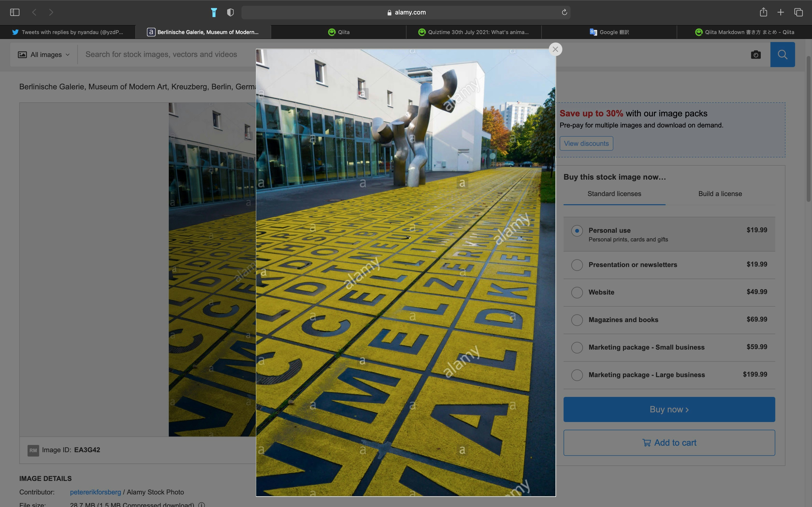
Task: Show the tab overview icon
Action: click(x=798, y=12)
